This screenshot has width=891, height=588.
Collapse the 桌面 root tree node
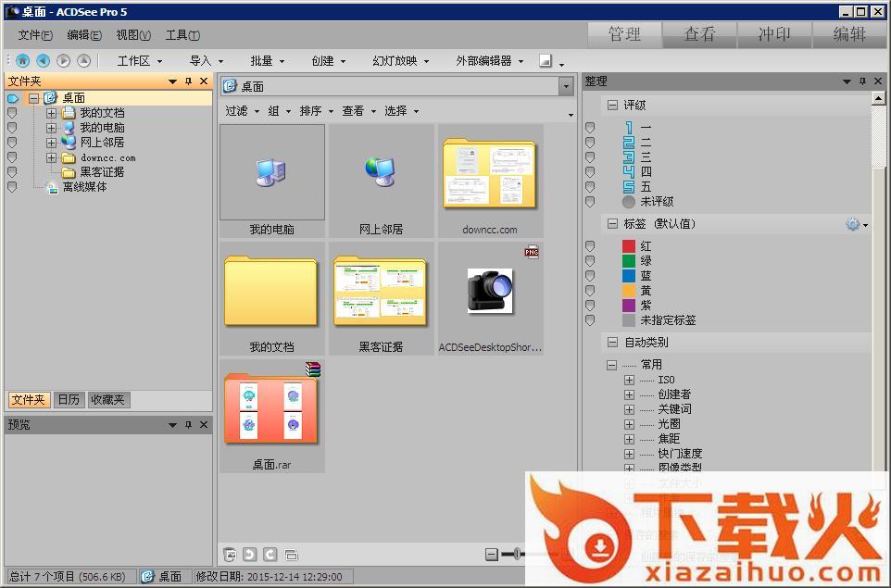pyautogui.click(x=34, y=98)
